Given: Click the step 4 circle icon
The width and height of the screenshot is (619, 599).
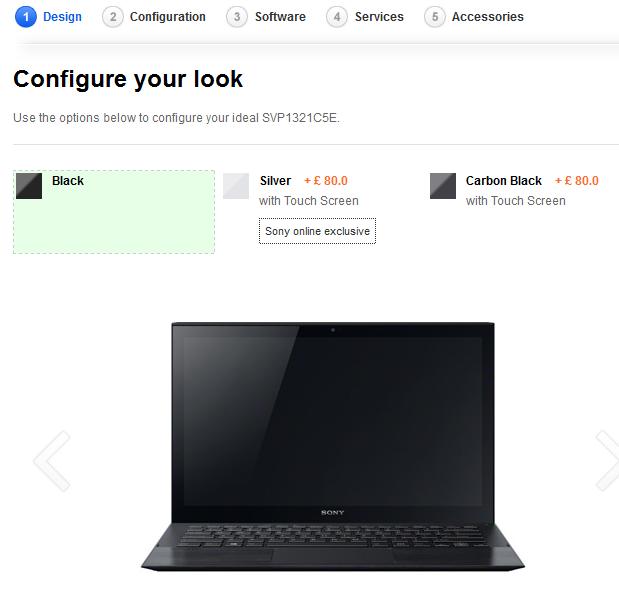Looking at the screenshot, I should click(337, 17).
